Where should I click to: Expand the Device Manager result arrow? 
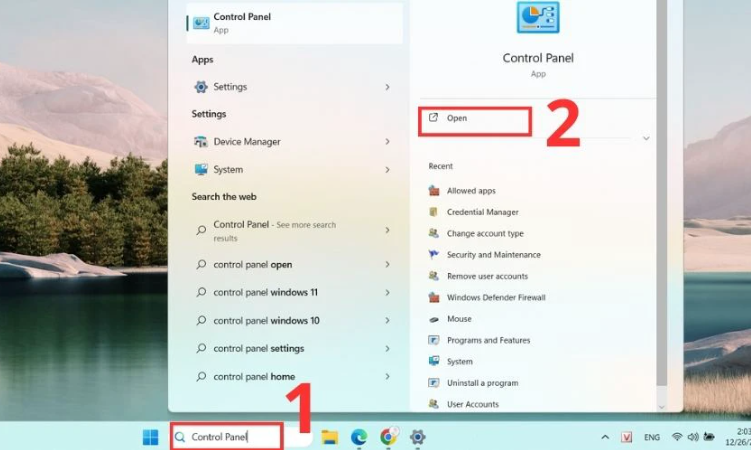[x=387, y=142]
